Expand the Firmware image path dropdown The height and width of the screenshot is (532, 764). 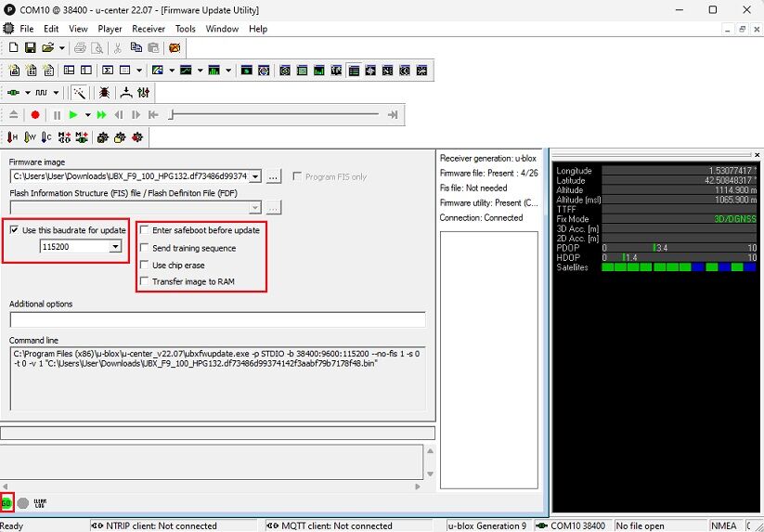[254, 176]
